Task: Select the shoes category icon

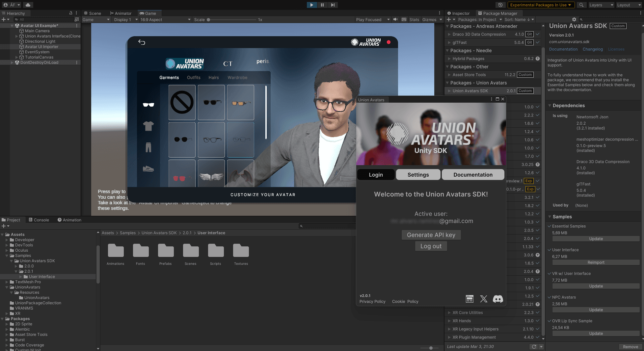Action: pyautogui.click(x=148, y=169)
